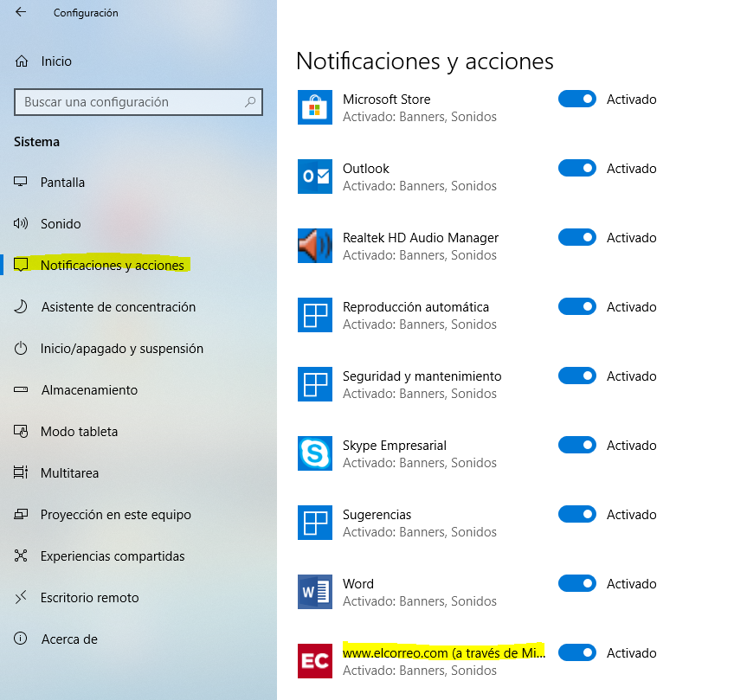Select Modo tableta in sidebar

[x=79, y=432]
